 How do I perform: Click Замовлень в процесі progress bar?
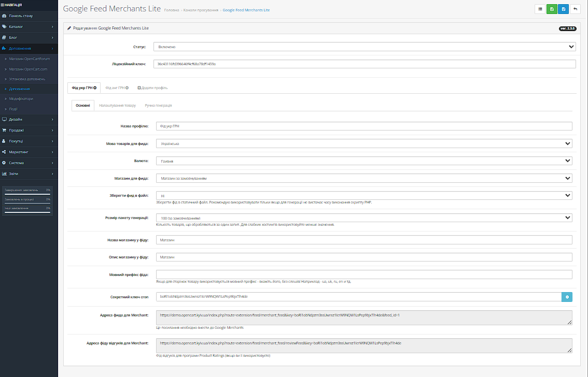coord(27,204)
